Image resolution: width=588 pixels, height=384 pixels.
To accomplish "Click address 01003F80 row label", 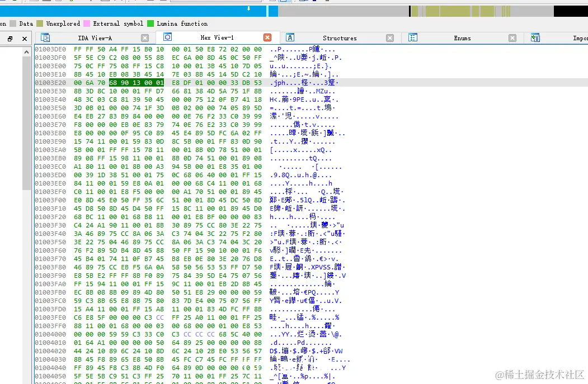I will tap(50, 267).
